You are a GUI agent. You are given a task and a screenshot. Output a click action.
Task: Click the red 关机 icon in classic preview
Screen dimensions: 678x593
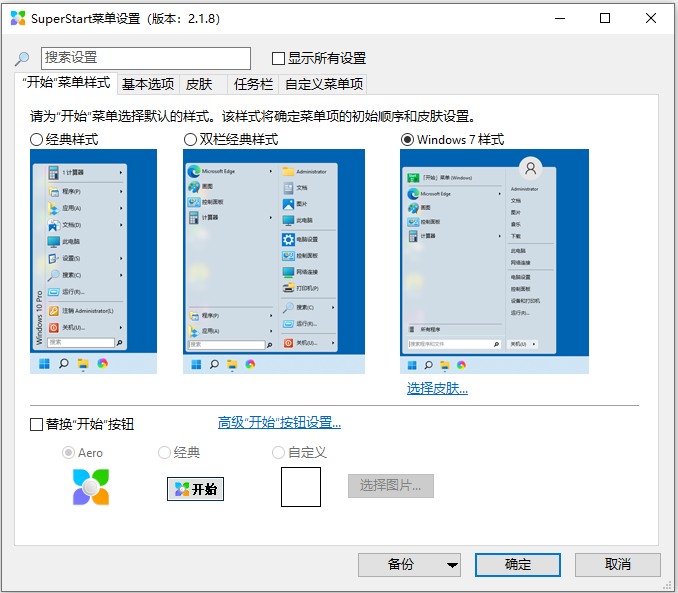click(x=54, y=327)
